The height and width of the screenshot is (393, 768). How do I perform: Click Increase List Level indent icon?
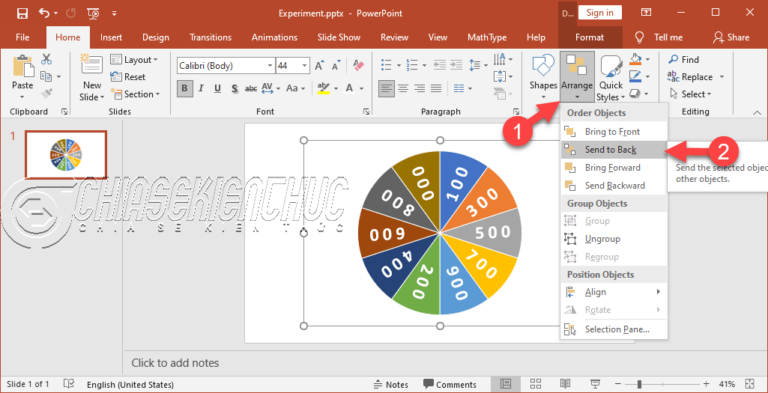pos(456,65)
